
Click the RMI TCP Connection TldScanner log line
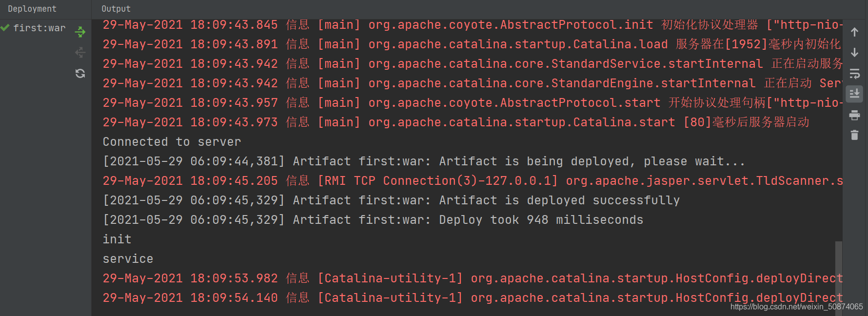click(x=473, y=181)
